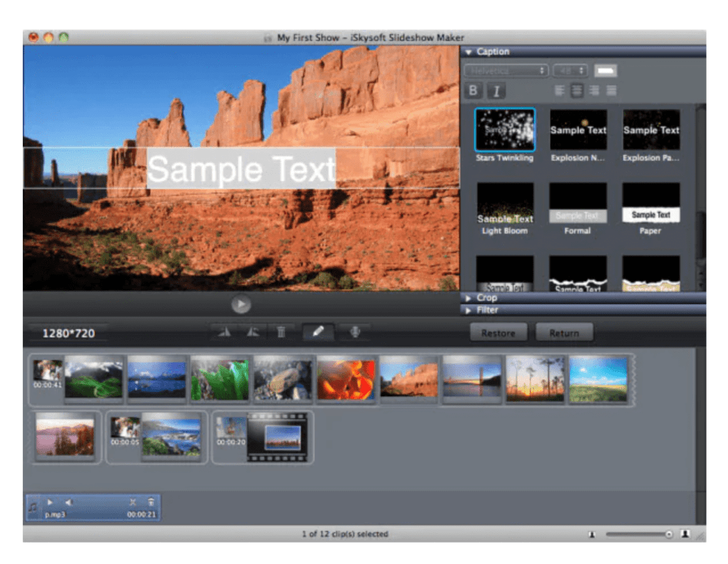Click the play button under the preview
The height and width of the screenshot is (564, 728).
pos(241,304)
